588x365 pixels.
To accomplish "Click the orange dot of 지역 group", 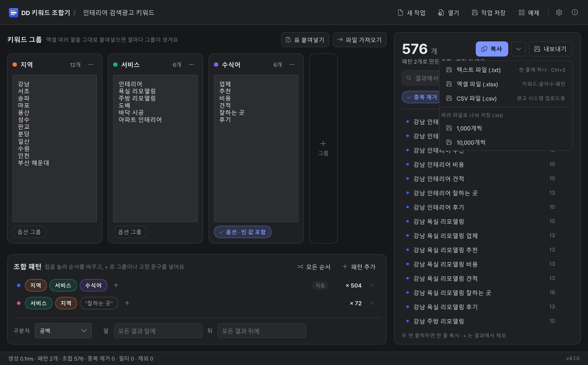I will (15, 65).
